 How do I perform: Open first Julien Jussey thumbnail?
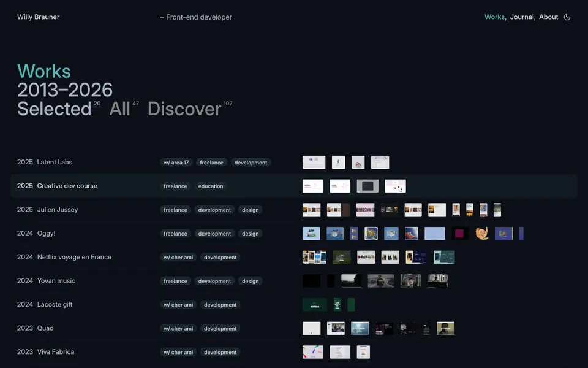click(312, 210)
